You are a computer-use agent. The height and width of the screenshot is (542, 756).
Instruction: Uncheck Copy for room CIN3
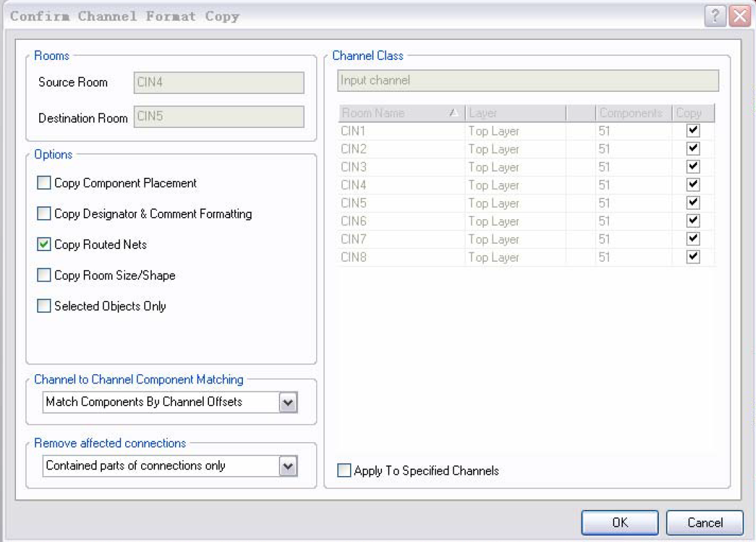(x=693, y=166)
